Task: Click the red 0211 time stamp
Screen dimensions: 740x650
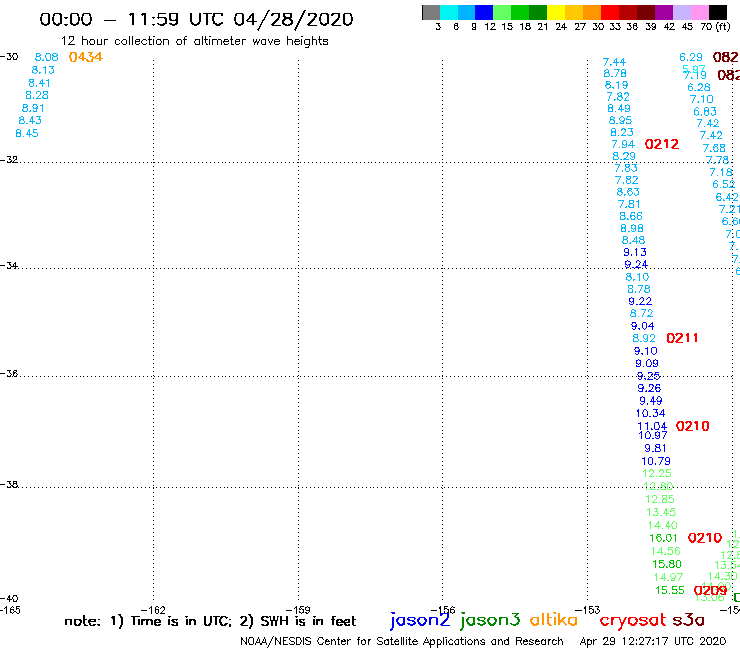Action: point(682,338)
